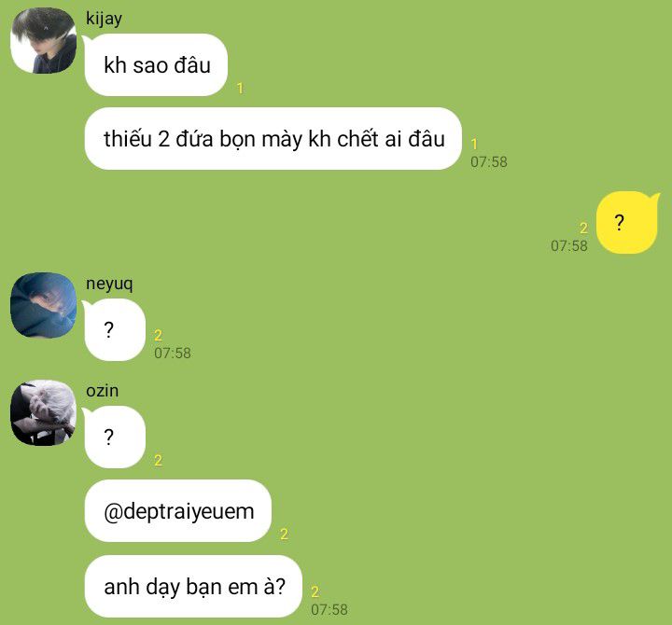The width and height of the screenshot is (672, 625).
Task: Click the 07:58 timestamp under kijay's message
Action: 489,162
